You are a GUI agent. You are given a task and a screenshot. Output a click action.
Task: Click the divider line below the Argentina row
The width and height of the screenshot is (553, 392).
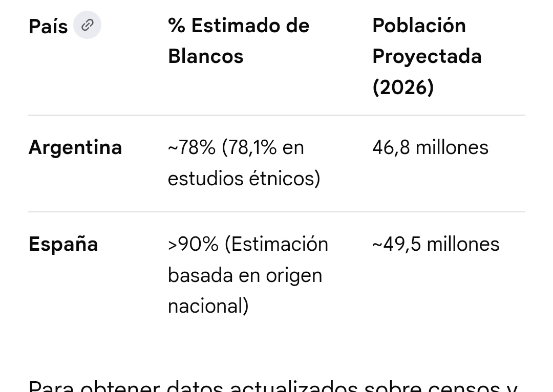[276, 212]
